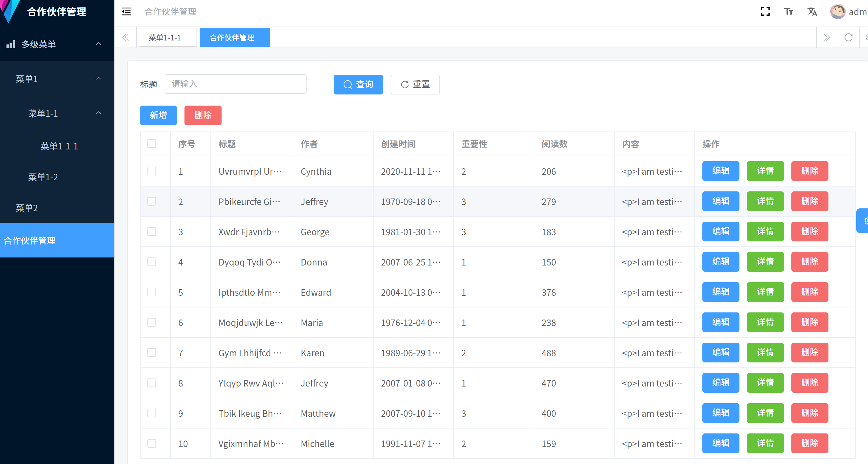Image resolution: width=868 pixels, height=464 pixels.
Task: Toggle fullscreen mode icon
Action: click(x=765, y=12)
